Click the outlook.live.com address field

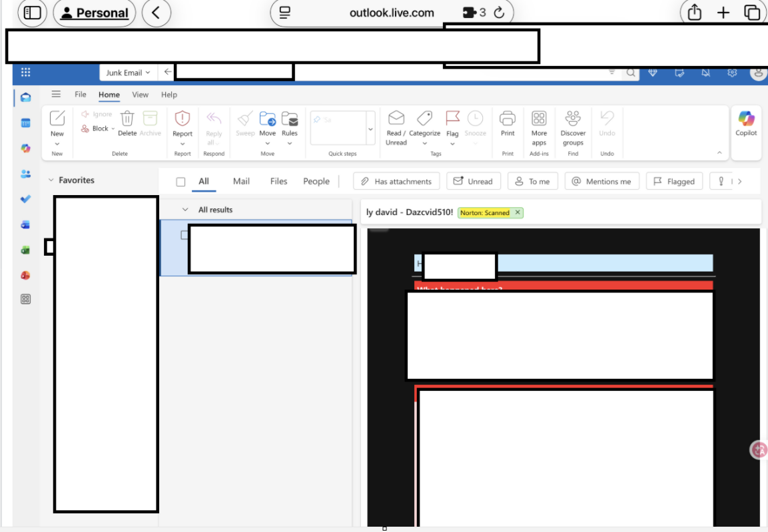[x=392, y=13]
